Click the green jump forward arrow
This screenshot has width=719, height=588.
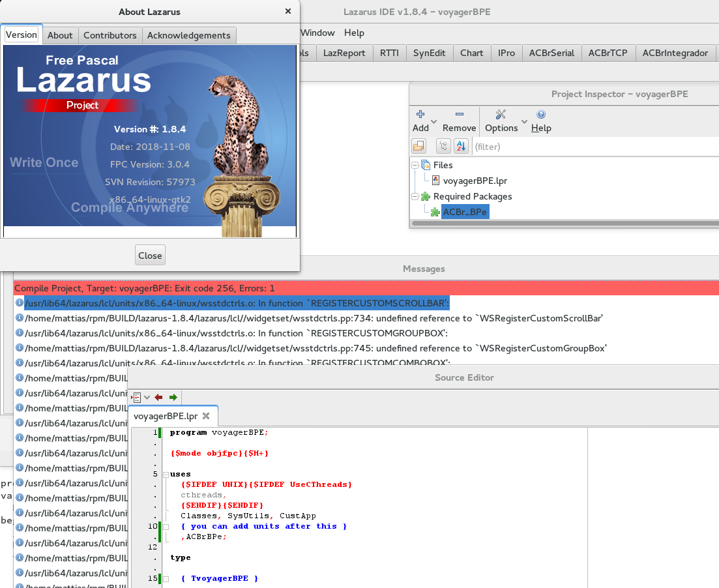[173, 397]
